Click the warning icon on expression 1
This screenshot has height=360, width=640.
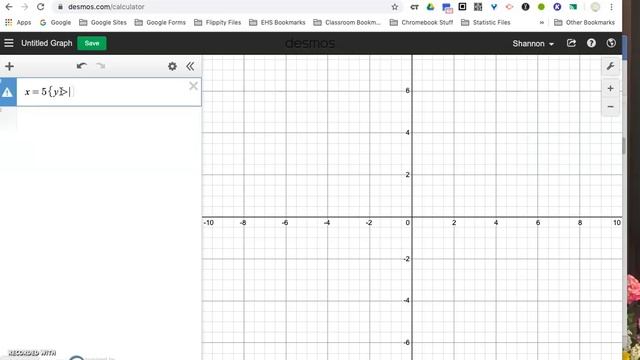(x=7, y=92)
